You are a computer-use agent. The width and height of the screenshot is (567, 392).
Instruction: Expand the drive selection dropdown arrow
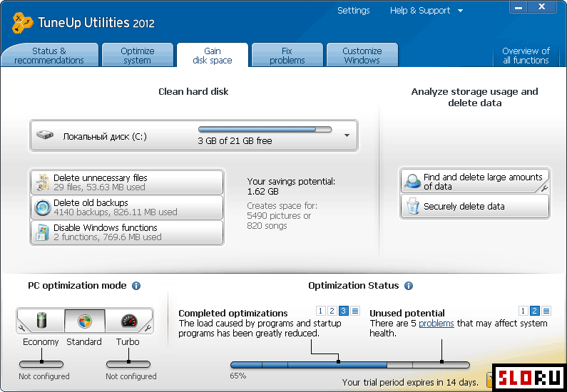(347, 135)
